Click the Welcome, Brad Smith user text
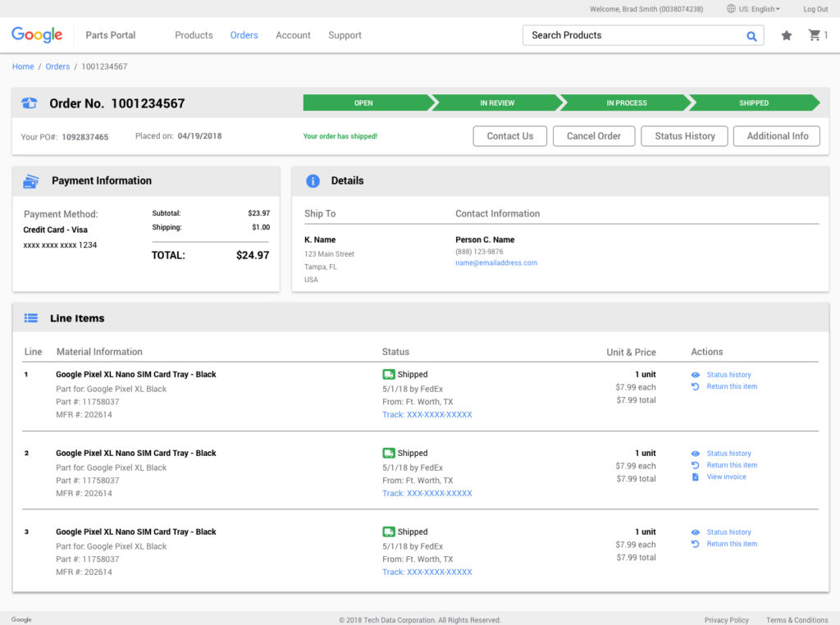The height and width of the screenshot is (625, 840). pyautogui.click(x=646, y=9)
